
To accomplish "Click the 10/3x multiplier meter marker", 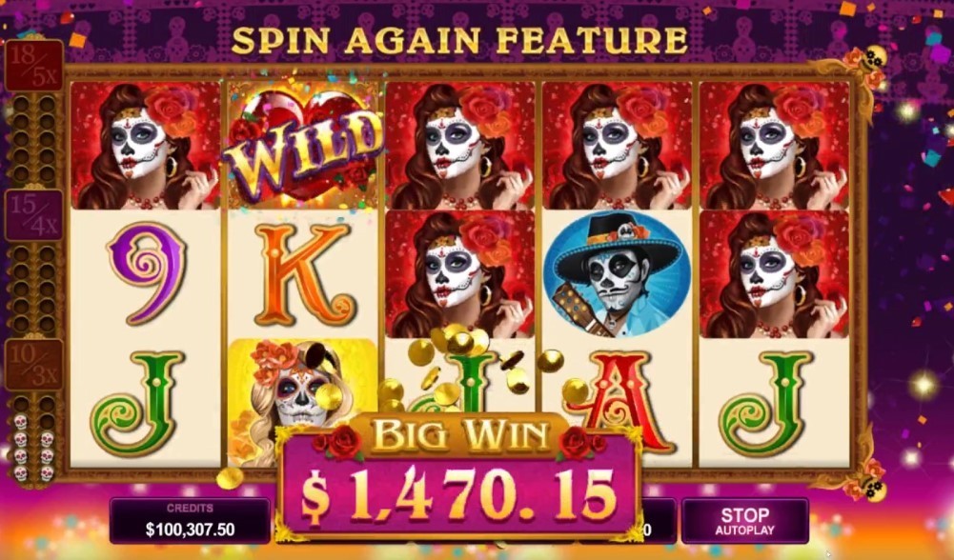I will point(34,365).
